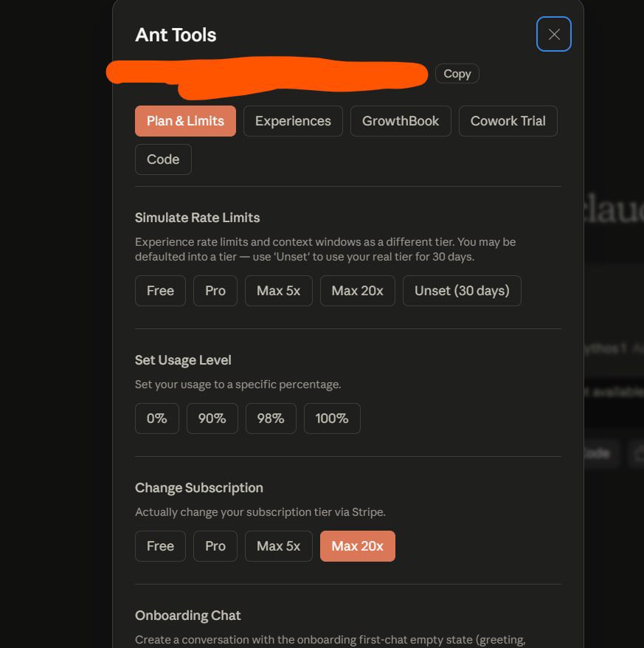The width and height of the screenshot is (644, 648).
Task: Select the active Max 20x subscription
Action: click(x=357, y=546)
